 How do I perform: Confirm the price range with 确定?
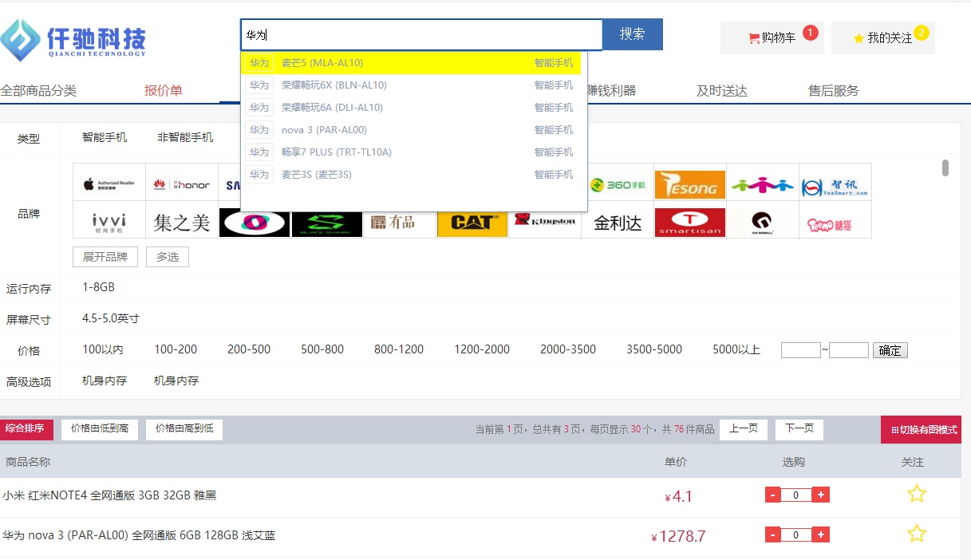[890, 350]
